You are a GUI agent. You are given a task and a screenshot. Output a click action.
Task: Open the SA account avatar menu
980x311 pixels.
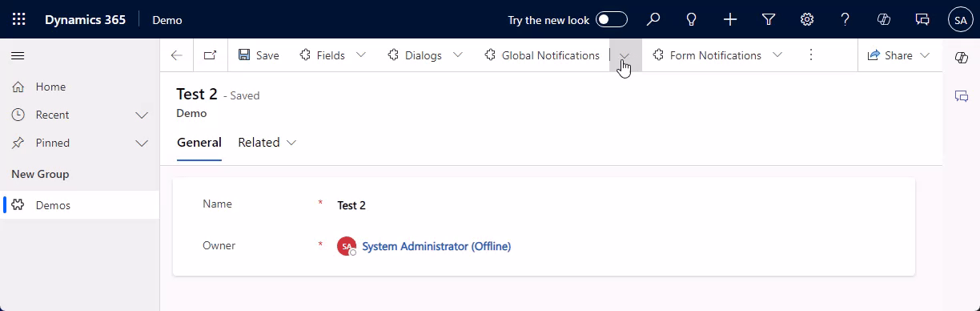961,19
